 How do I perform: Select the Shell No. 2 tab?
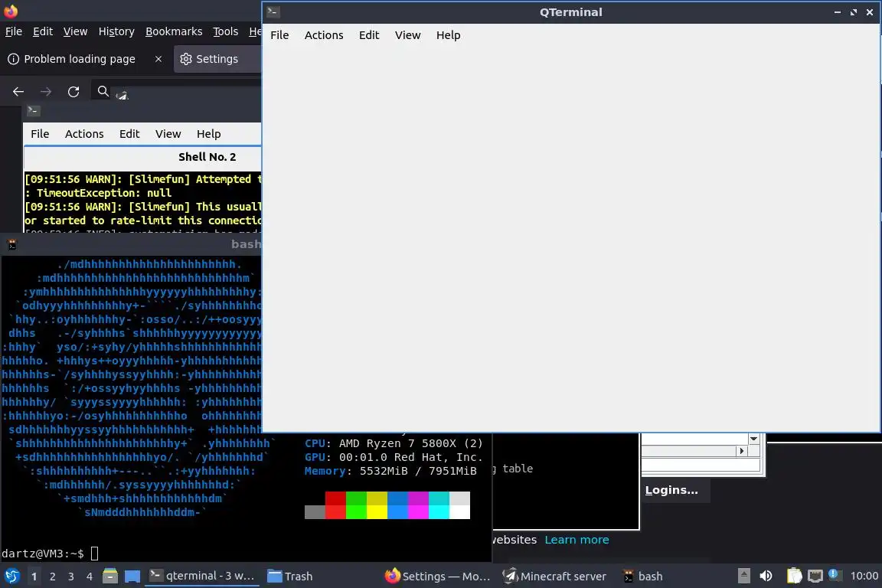click(x=207, y=157)
